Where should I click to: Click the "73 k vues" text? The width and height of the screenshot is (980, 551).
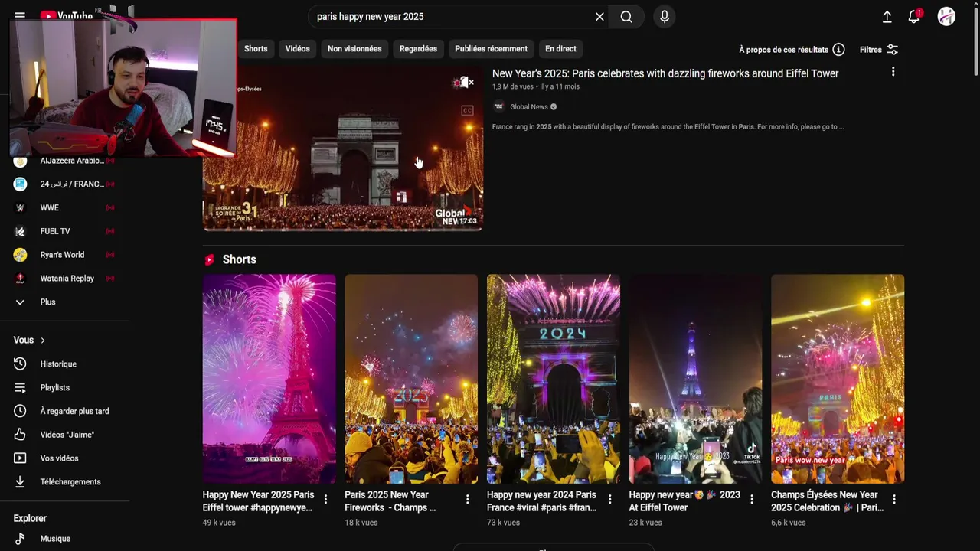coord(503,523)
